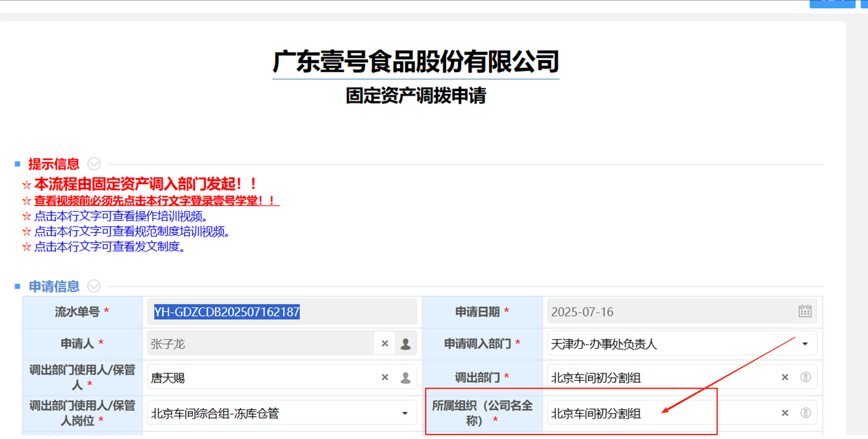Collapse the 提示信息 section
868x439 pixels.
pyautogui.click(x=94, y=164)
